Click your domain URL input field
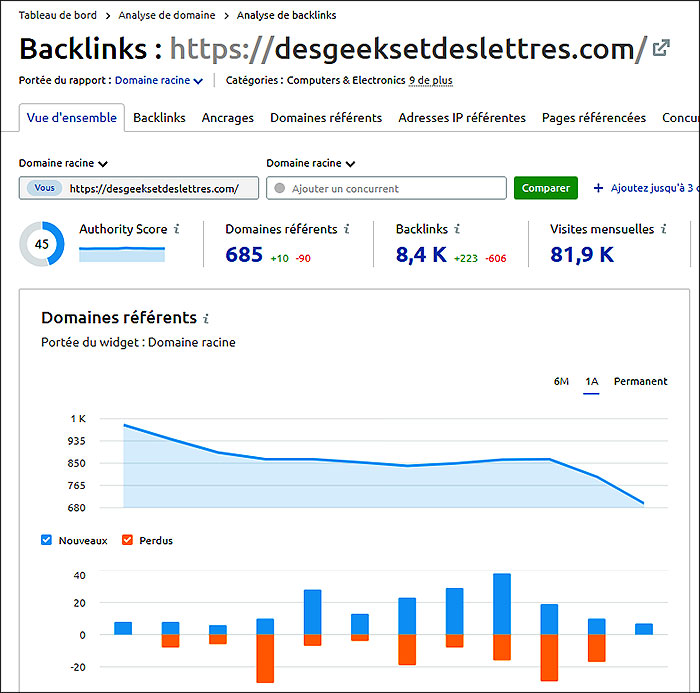Image resolution: width=700 pixels, height=693 pixels. 139,188
